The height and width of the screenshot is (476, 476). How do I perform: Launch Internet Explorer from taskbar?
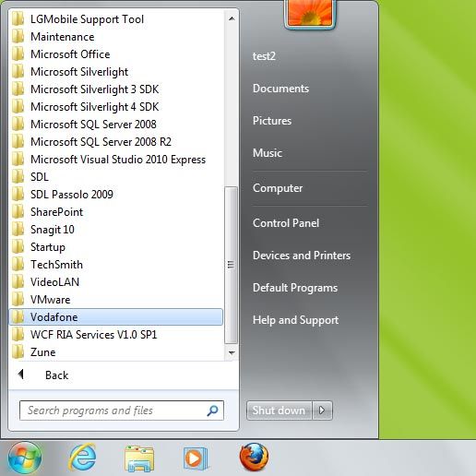[x=82, y=458]
